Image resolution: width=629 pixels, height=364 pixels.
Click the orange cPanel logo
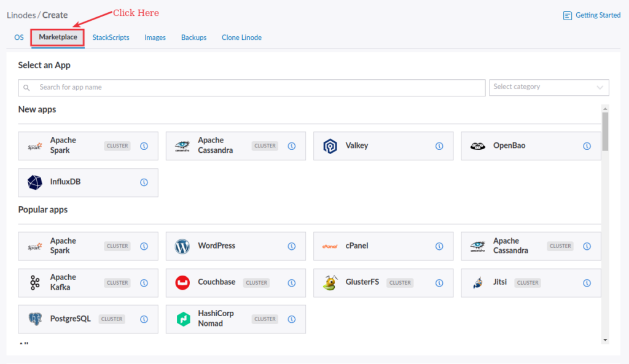coord(330,246)
